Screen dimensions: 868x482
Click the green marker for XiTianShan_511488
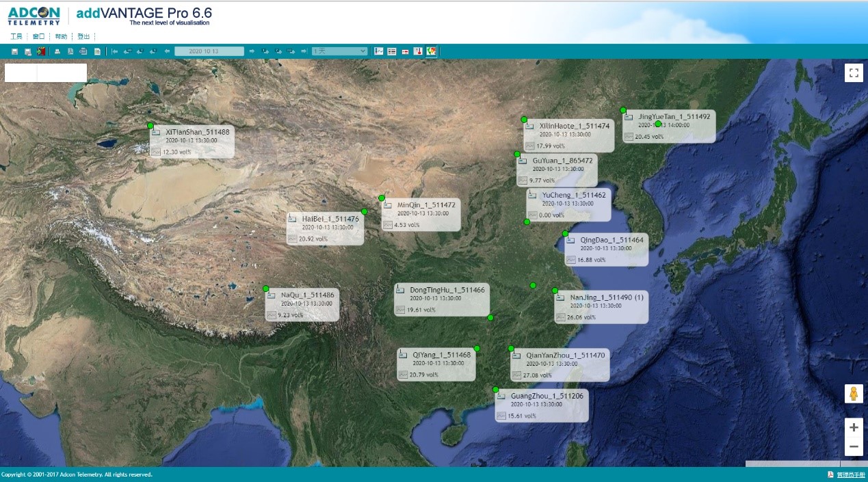(150, 125)
